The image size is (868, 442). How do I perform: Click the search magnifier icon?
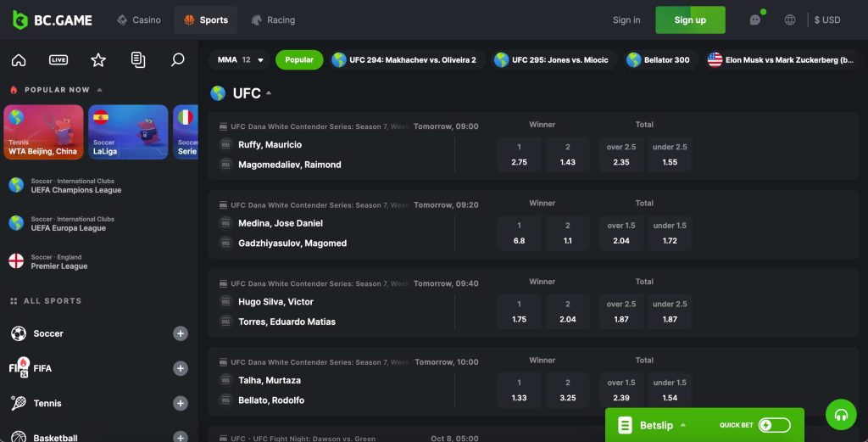pos(177,60)
